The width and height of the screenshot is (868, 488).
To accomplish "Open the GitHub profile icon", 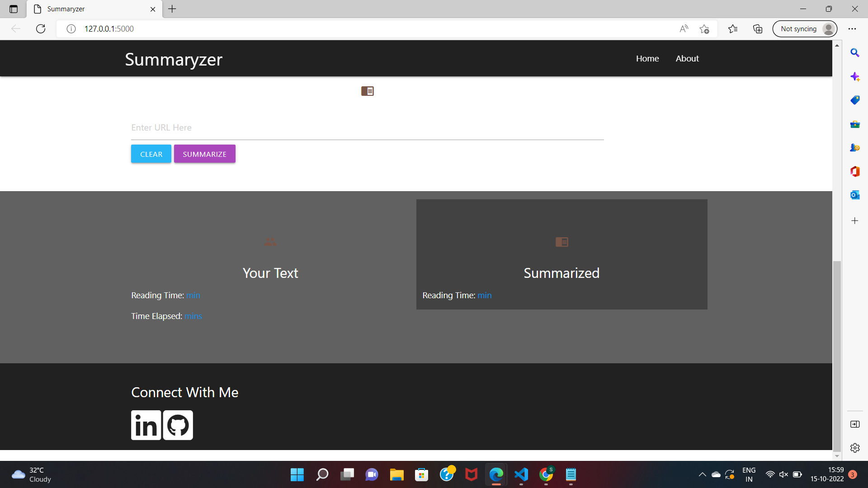I will [x=177, y=425].
